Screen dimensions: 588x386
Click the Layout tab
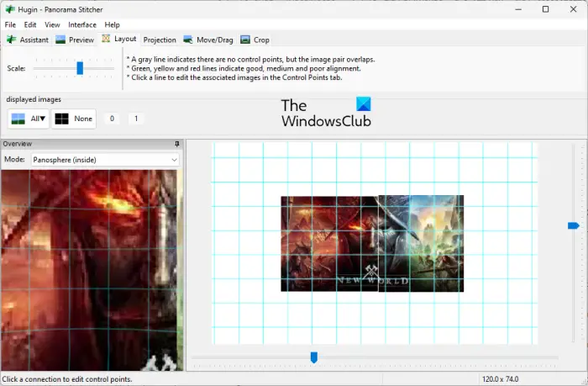click(119, 39)
